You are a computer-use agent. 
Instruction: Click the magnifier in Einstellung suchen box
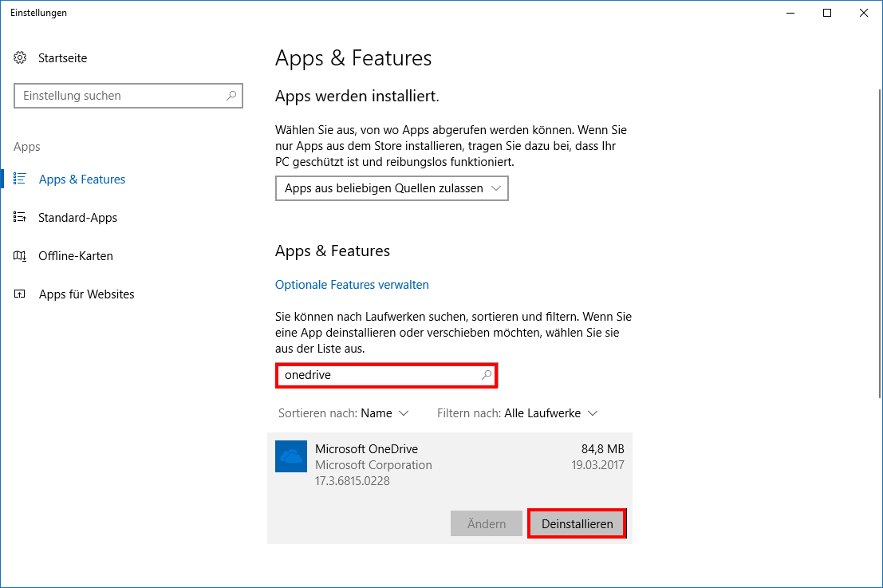coord(231,96)
